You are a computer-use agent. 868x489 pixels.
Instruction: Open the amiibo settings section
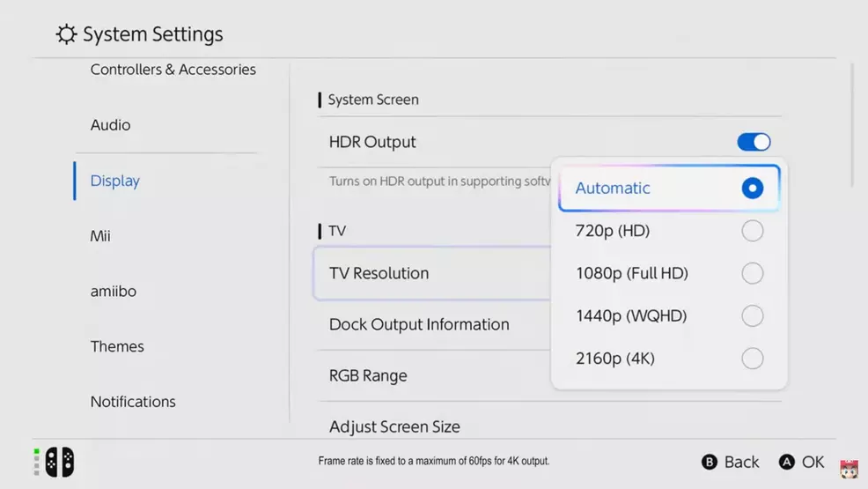[x=113, y=291]
